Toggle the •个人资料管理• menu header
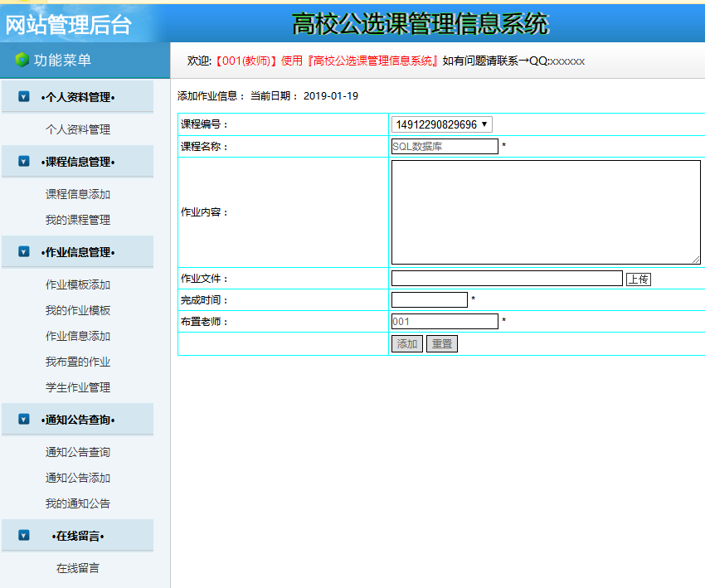705x588 pixels. (x=77, y=97)
